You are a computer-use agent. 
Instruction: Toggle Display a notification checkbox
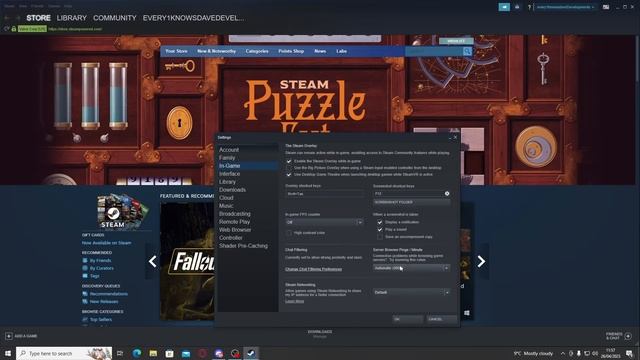click(380, 222)
